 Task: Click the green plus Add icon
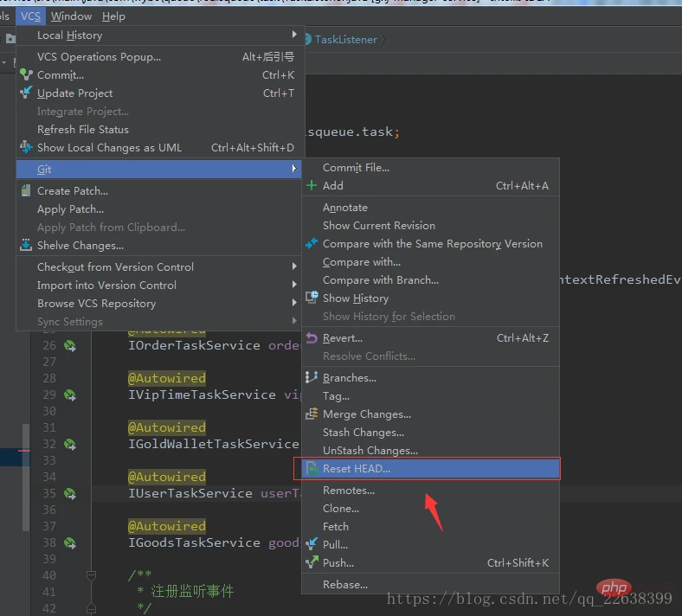click(x=312, y=185)
